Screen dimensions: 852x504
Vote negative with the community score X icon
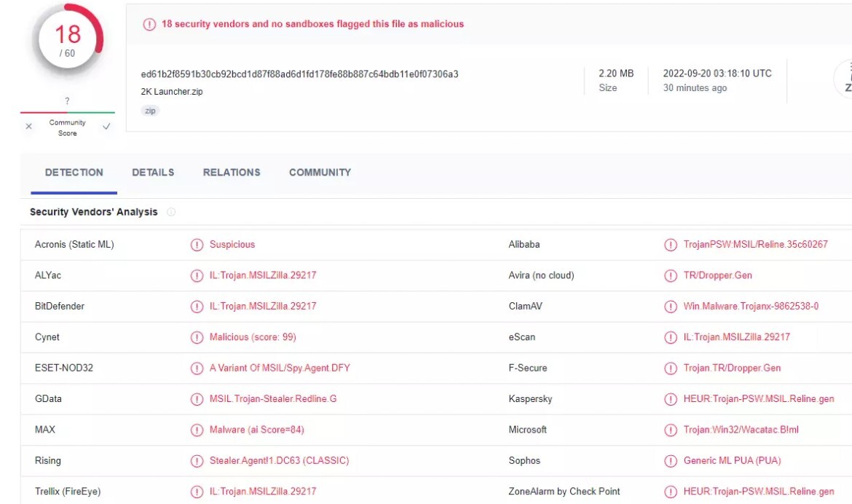(29, 126)
